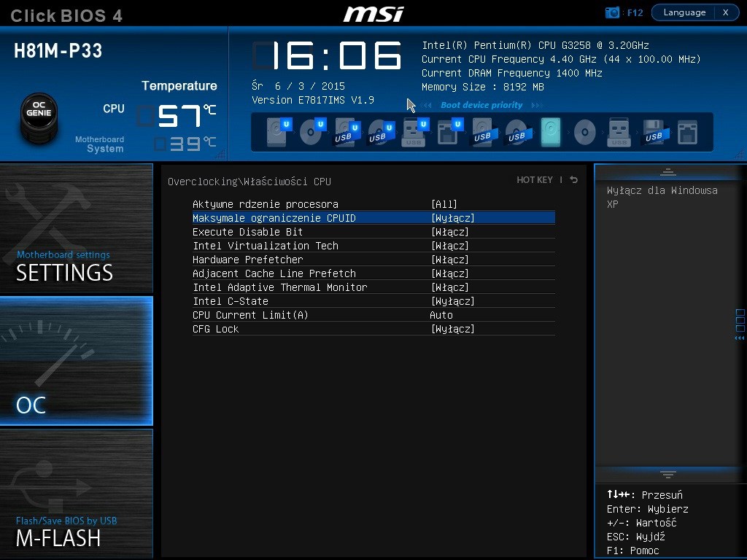Toggle Execute Disable Bit setting
The width and height of the screenshot is (747, 560).
pyautogui.click(x=449, y=232)
